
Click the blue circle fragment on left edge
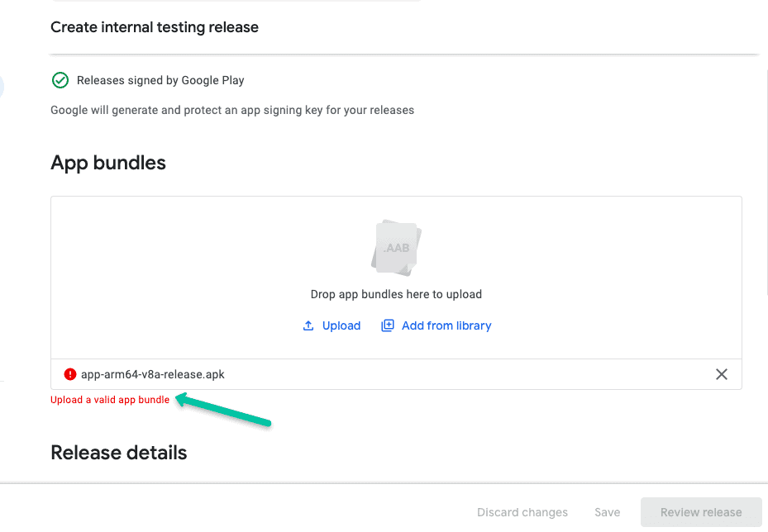pos(2,87)
